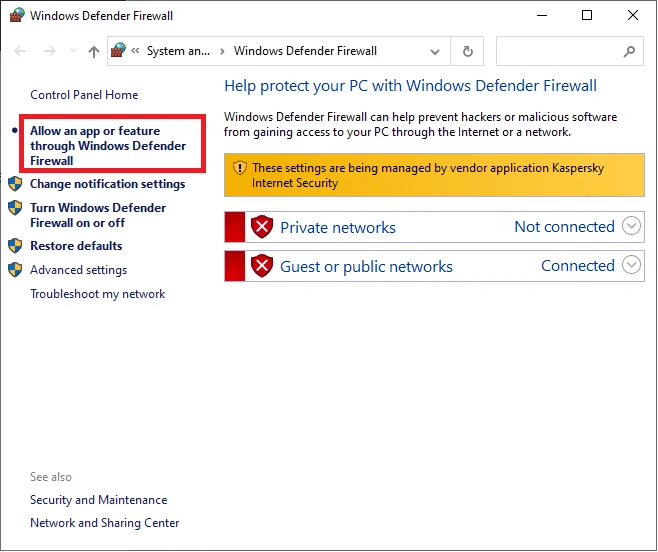
Task: Open Allow an app or feature link
Action: tap(108, 146)
